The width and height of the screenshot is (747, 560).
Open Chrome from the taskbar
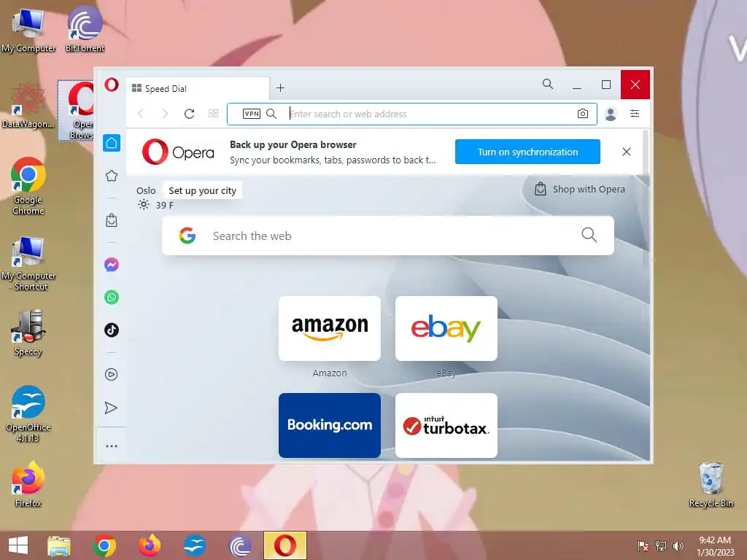coord(104,545)
